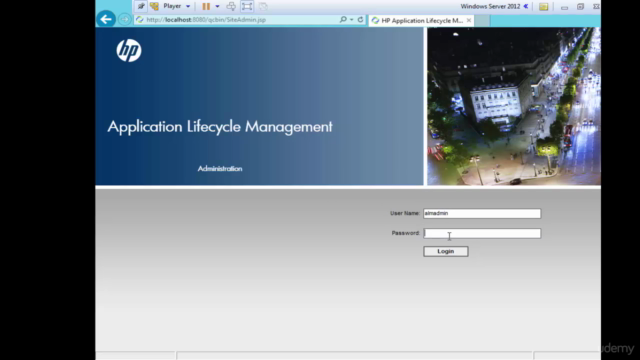Open the address bar dropdown arrow
This screenshot has width=640, height=360.
[x=351, y=20]
